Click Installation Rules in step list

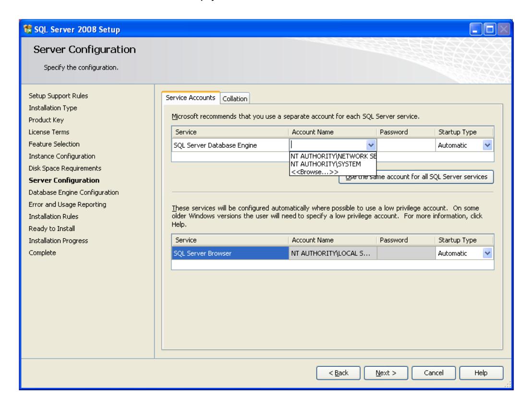(53, 217)
